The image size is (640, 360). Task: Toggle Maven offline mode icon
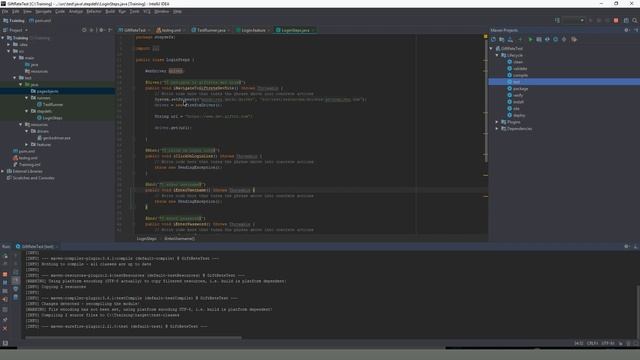[547, 40]
